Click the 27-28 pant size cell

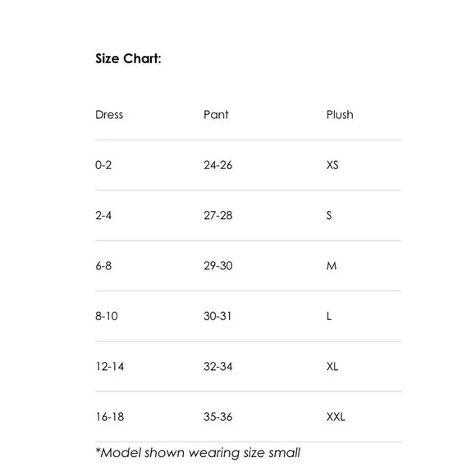218,216
